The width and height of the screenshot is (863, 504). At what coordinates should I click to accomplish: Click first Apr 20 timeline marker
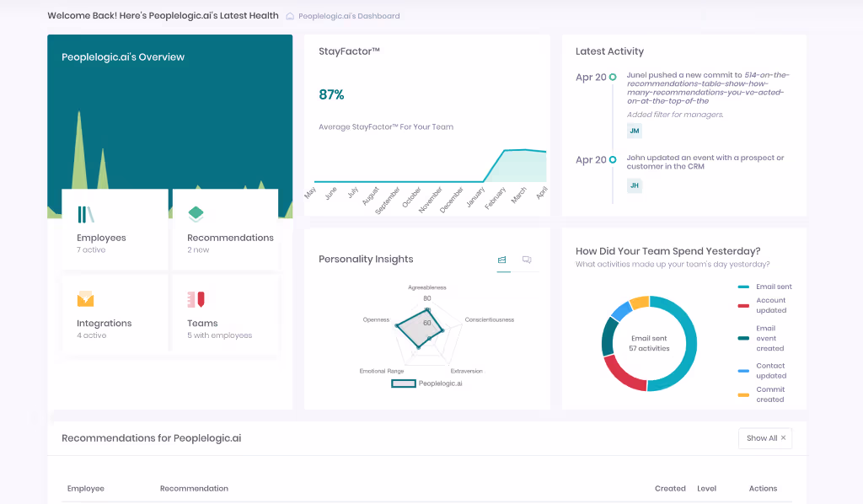tap(613, 77)
